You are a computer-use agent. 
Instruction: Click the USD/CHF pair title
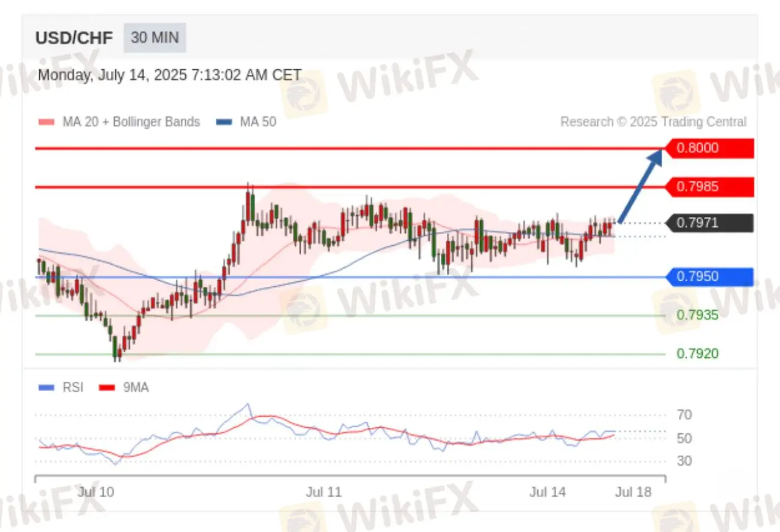tap(74, 38)
